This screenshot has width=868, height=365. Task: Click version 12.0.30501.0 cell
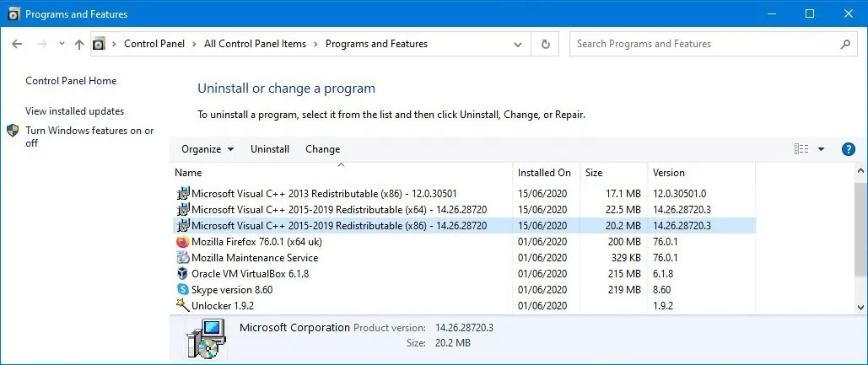[680, 194]
